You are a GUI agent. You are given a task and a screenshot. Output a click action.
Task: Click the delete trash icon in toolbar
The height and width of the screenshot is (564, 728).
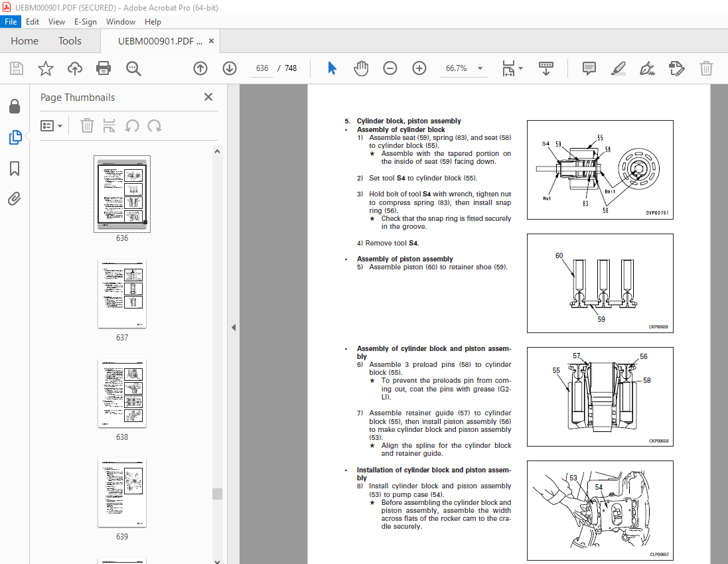(x=706, y=69)
